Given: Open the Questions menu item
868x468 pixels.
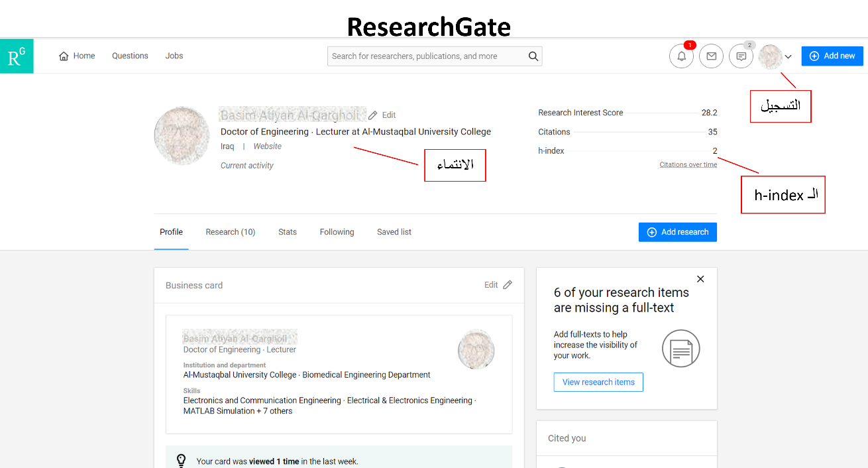Looking at the screenshot, I should point(130,56).
